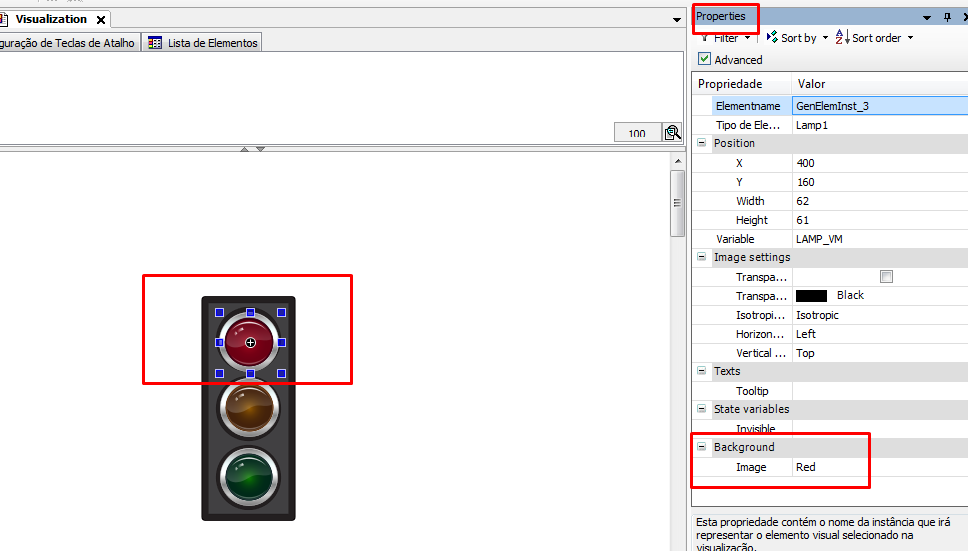Viewport: 968px width, 551px height.
Task: Collapse the Position property group
Action: point(702,143)
